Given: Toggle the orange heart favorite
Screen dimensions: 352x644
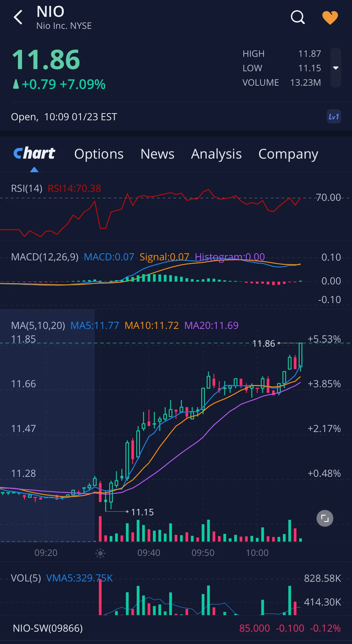Looking at the screenshot, I should pyautogui.click(x=330, y=18).
